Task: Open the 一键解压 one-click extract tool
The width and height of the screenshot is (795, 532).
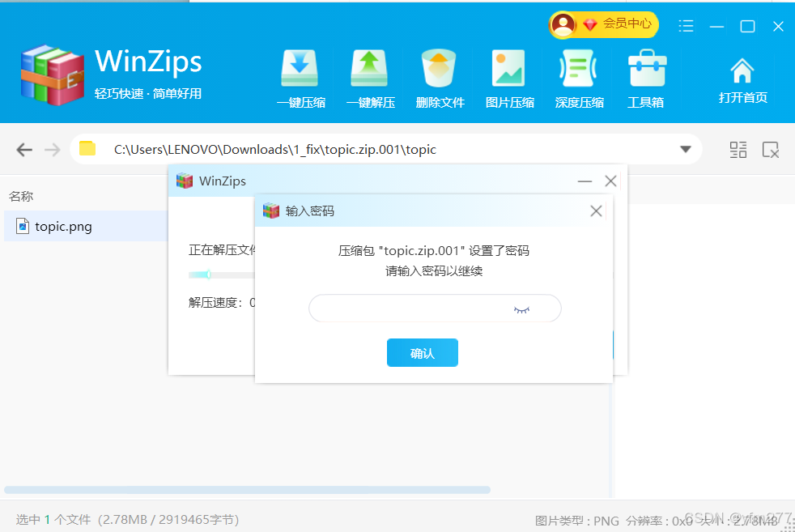Action: pyautogui.click(x=370, y=79)
